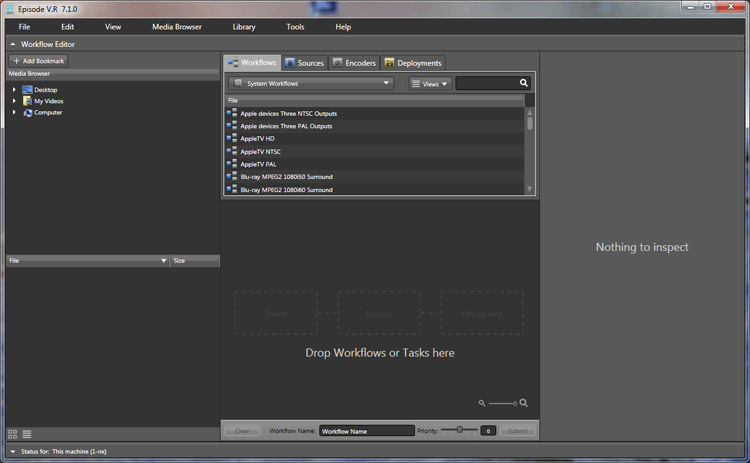Click workflow icon beside Apple devices Three NTSC Outputs
Viewport: 750px width, 463px height.
point(232,113)
